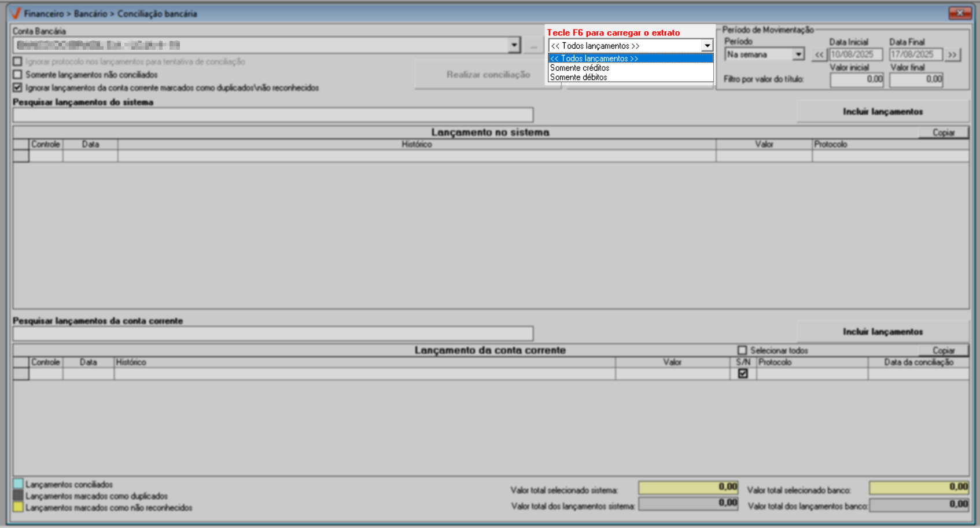Click 'Data da conciliação' column header

(919, 362)
